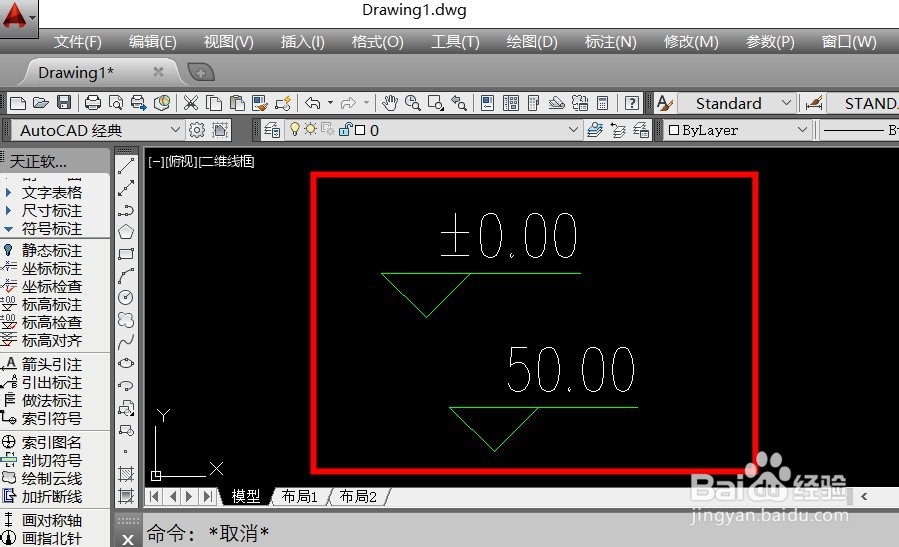Screen dimensions: 899x547
Task: Select the Circle draw tool
Action: point(126,297)
